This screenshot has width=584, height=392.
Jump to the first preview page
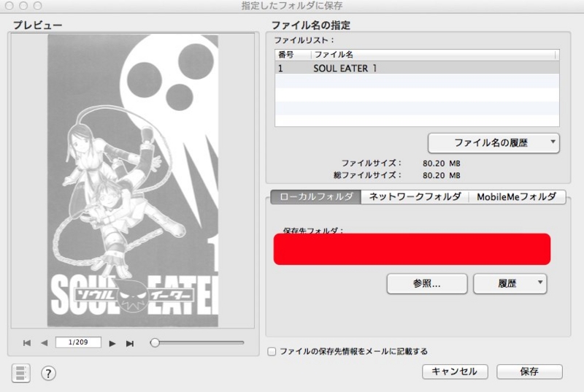tap(27, 343)
